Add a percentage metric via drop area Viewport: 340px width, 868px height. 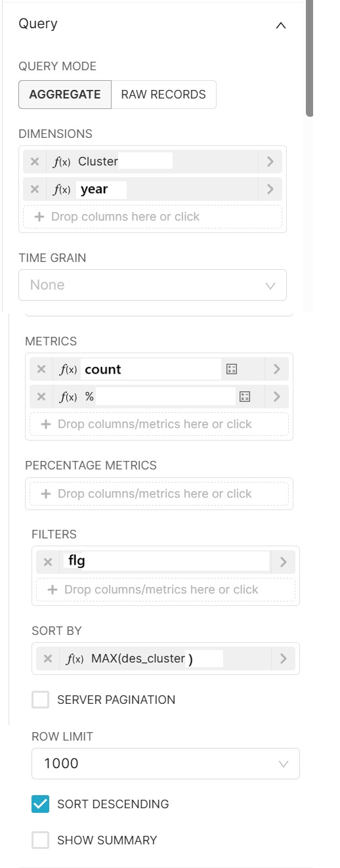click(x=159, y=494)
